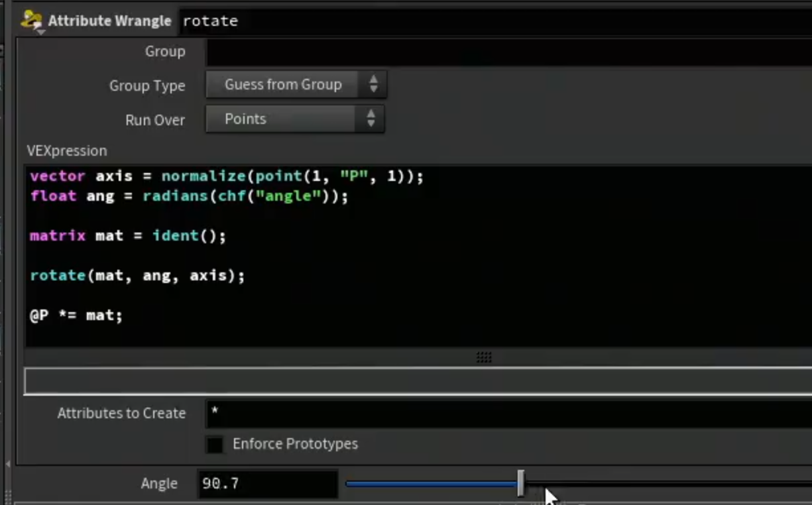The height and width of the screenshot is (505, 812).
Task: Enable the Enforce Prototypes checkbox
Action: (215, 445)
